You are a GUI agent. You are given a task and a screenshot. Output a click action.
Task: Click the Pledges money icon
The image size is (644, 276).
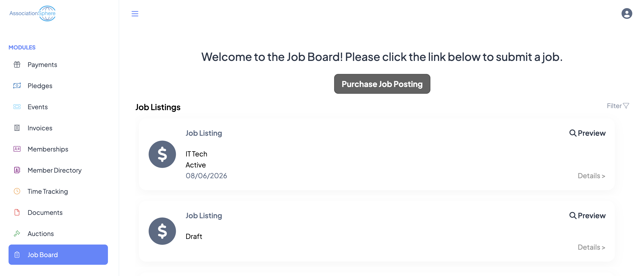[x=17, y=86]
